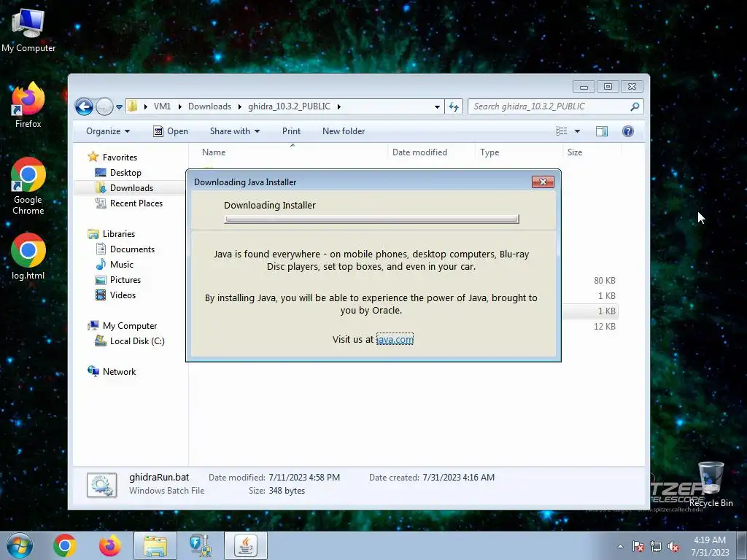Change your view icon button
The image size is (747, 560).
[562, 131]
